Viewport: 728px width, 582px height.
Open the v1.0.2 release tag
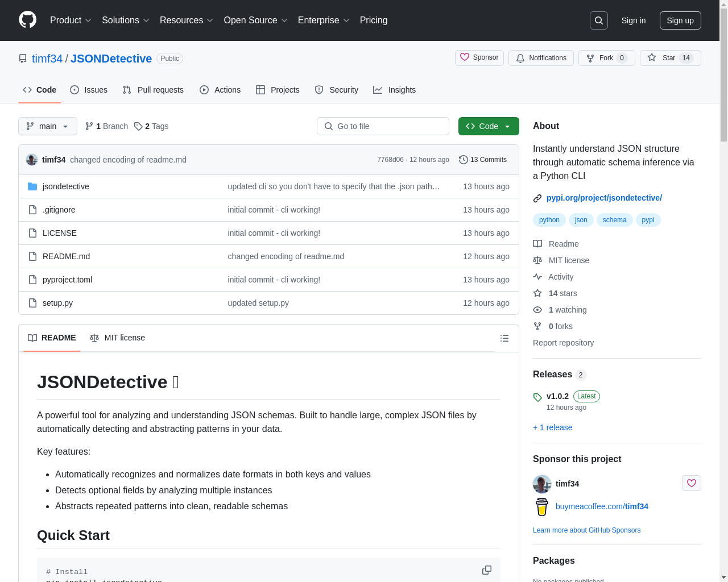[x=557, y=396]
